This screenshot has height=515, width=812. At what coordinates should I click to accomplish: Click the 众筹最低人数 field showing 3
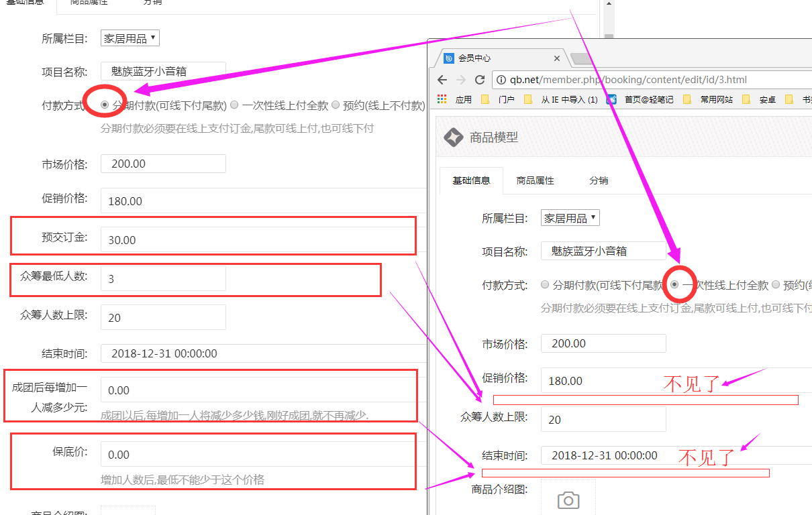click(x=163, y=278)
